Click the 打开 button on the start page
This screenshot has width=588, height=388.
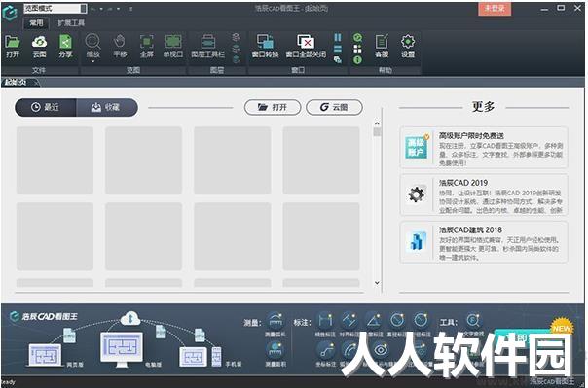273,108
